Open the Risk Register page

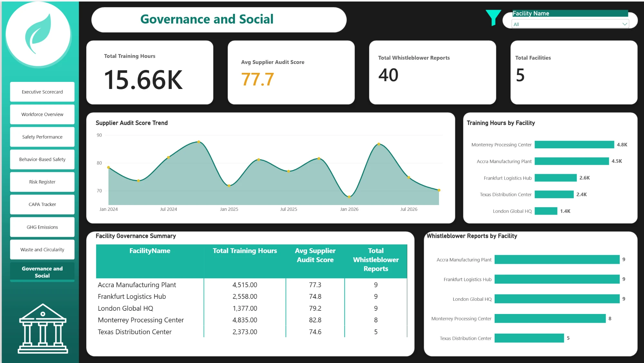[x=42, y=182]
